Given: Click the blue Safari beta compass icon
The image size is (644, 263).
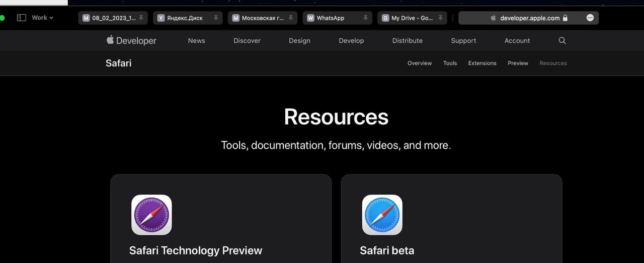Looking at the screenshot, I should [x=382, y=215].
